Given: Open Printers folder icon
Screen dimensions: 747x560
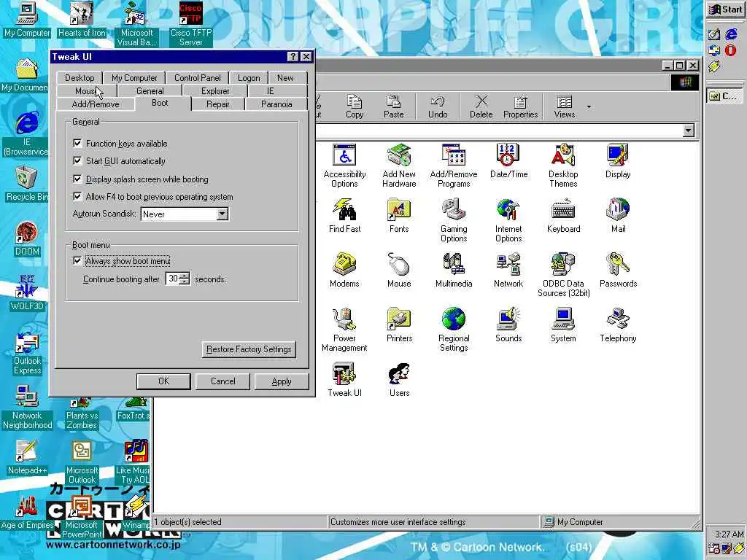Looking at the screenshot, I should tap(399, 325).
